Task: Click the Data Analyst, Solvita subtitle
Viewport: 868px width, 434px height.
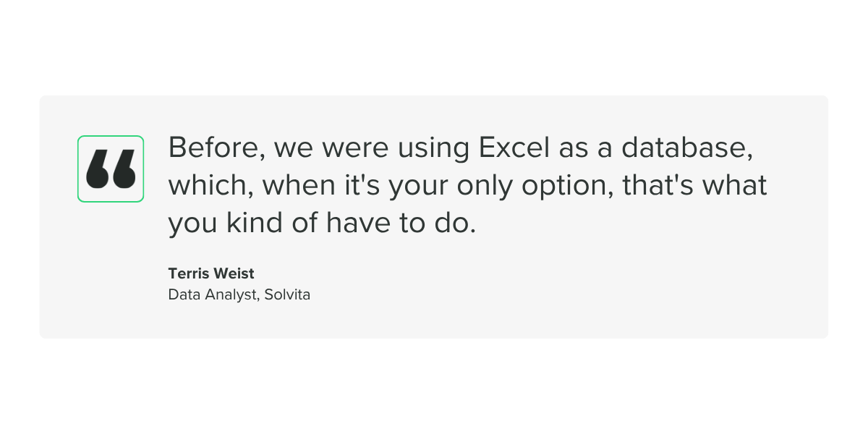Action: tap(239, 294)
